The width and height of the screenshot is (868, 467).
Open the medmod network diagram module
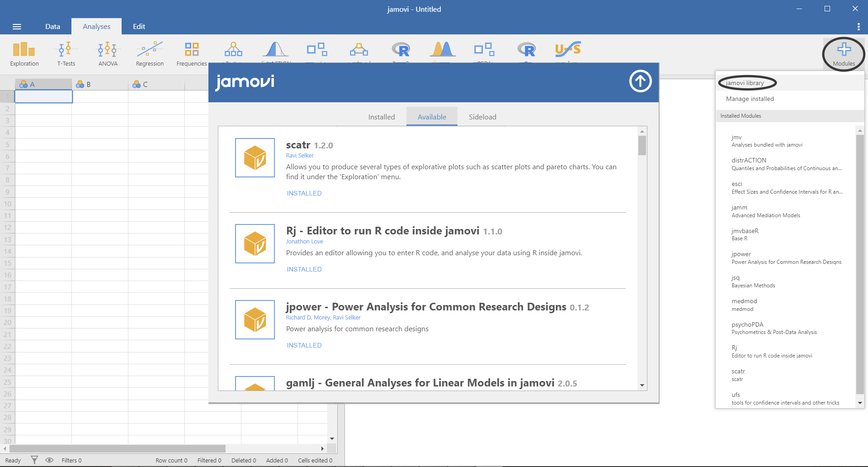click(359, 49)
